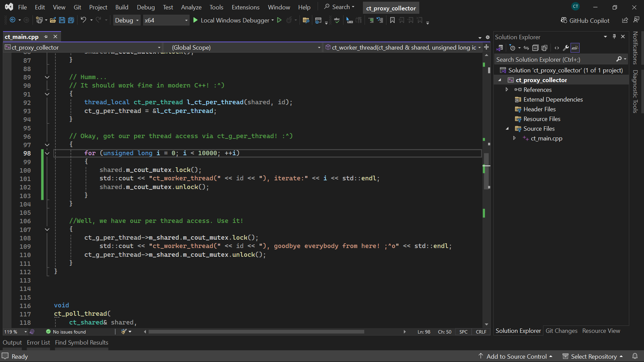Expand the References node
Viewport: 644px width, 362px height.
coord(507,89)
